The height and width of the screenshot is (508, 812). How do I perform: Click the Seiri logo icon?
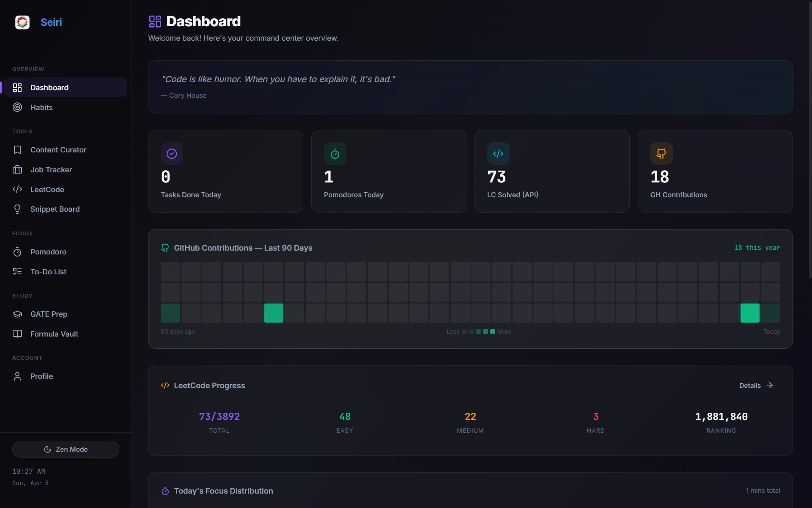tap(22, 22)
